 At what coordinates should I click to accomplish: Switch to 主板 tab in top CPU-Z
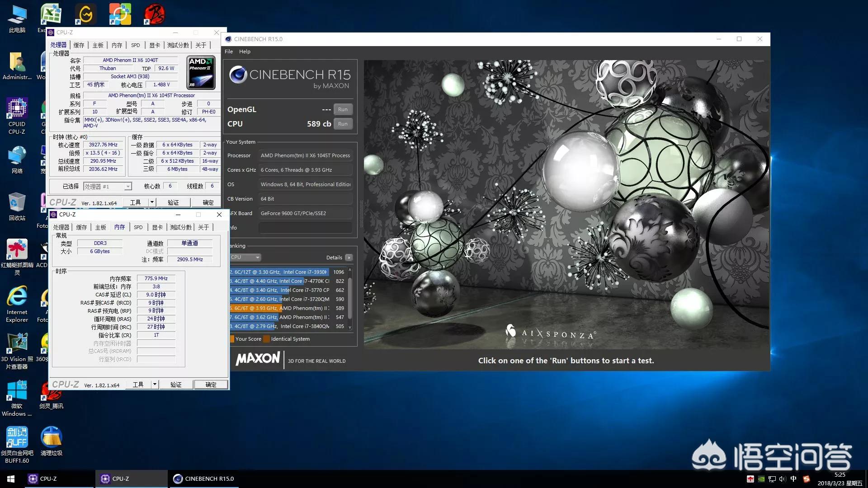pyautogui.click(x=98, y=45)
